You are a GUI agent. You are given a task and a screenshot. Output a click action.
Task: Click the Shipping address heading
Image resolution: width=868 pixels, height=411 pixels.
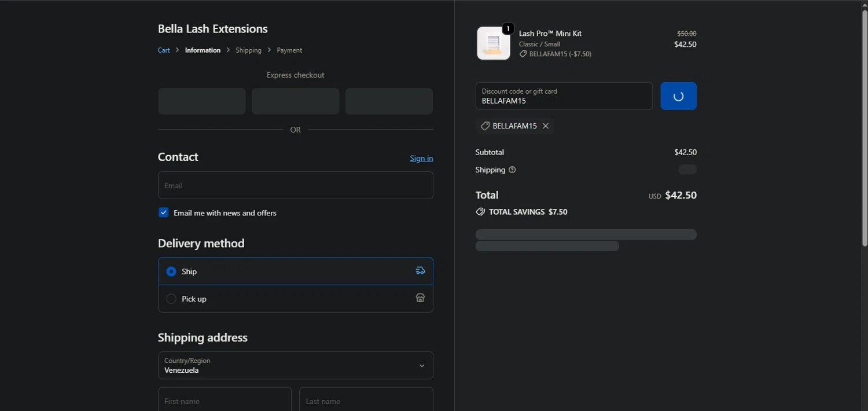[x=203, y=337]
